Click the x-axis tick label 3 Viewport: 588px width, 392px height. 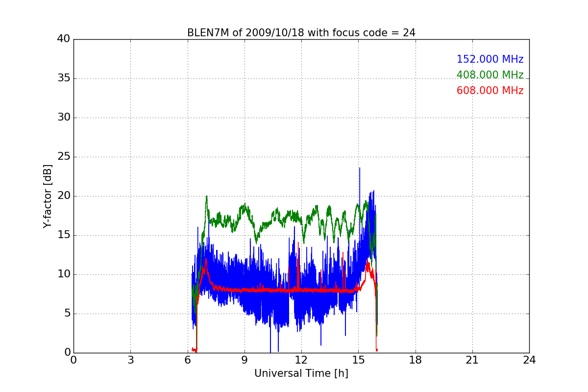(130, 360)
